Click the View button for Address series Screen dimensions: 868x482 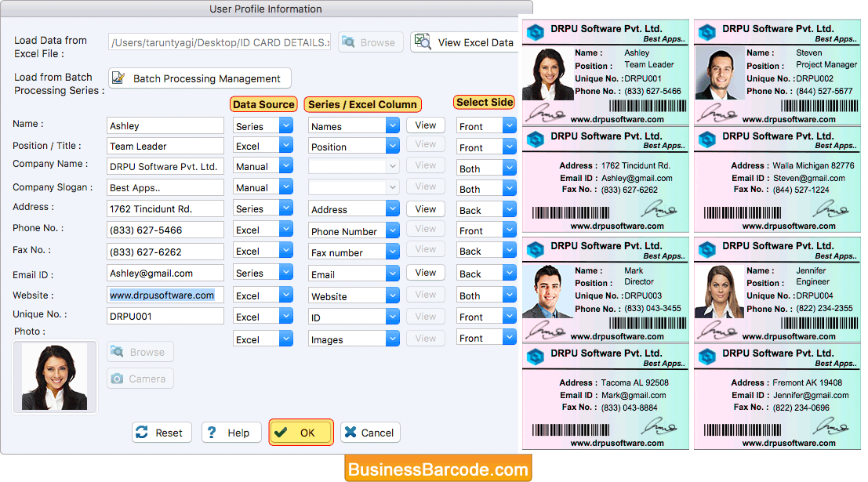[425, 208]
